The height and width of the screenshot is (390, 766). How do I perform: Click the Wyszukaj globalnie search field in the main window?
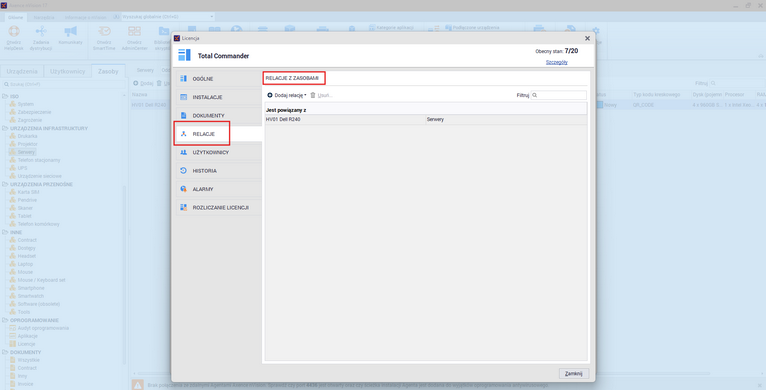coord(168,17)
